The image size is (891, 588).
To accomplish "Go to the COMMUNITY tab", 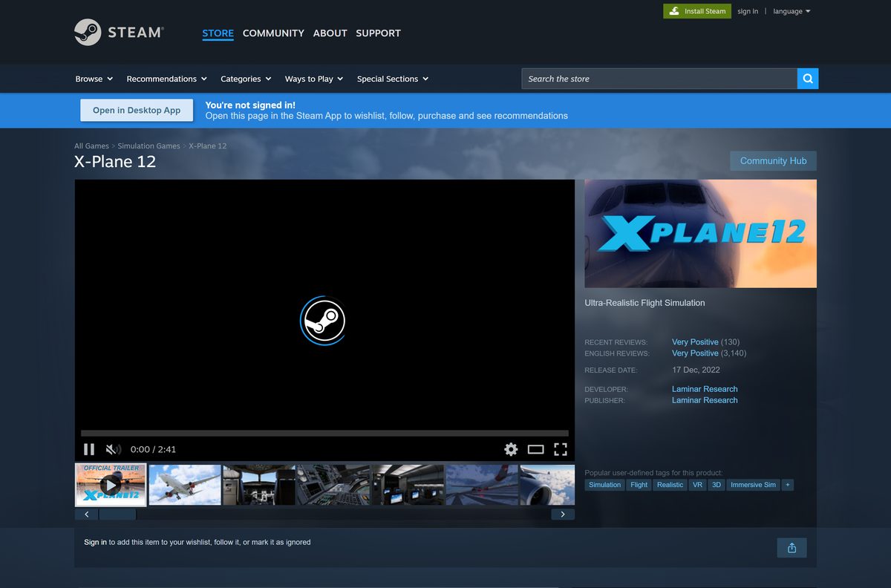I will click(273, 33).
